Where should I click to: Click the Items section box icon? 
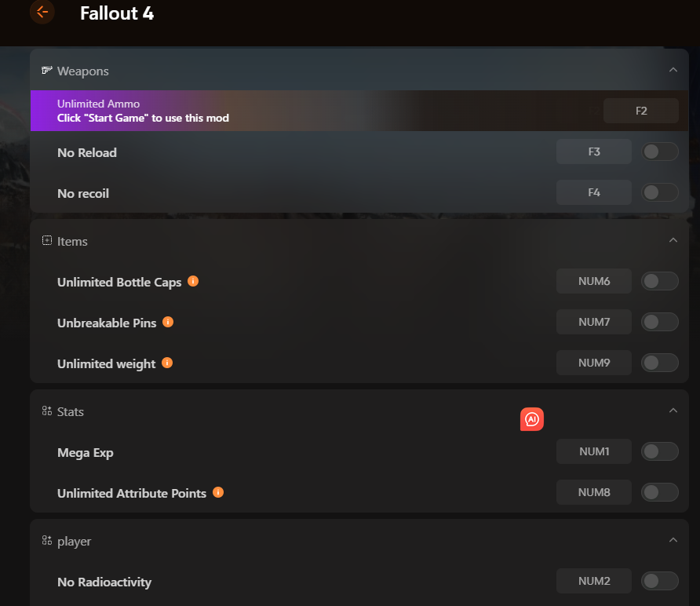tap(47, 240)
